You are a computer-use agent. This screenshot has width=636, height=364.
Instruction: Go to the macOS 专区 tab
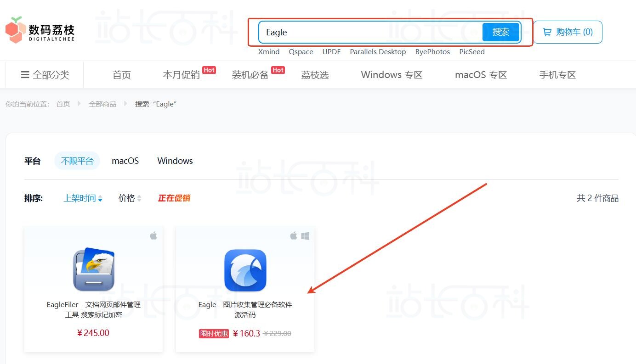click(481, 75)
